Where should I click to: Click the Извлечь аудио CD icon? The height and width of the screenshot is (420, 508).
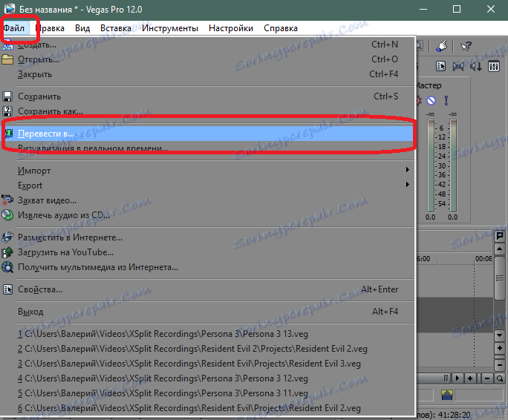[x=7, y=215]
